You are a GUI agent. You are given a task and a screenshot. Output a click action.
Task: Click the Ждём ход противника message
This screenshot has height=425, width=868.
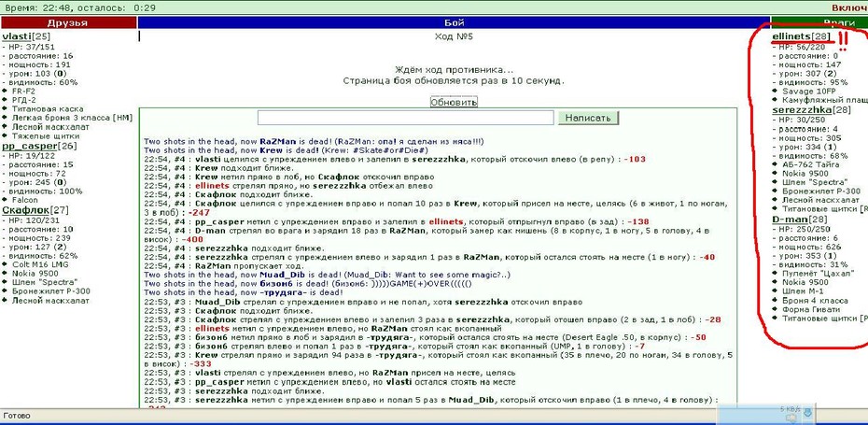[x=454, y=70]
